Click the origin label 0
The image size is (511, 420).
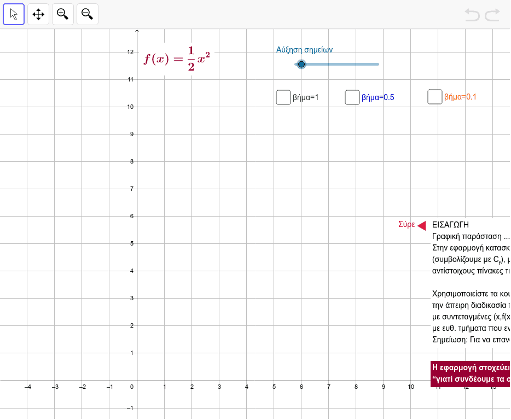132,387
